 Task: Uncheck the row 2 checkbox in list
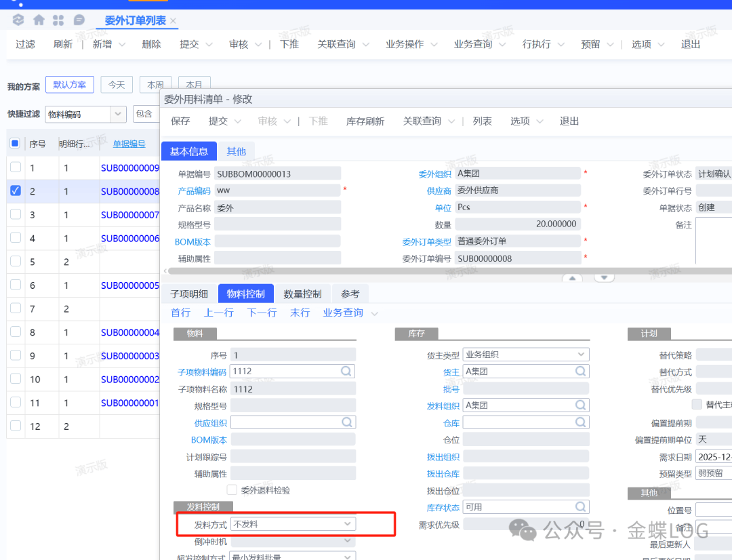[16, 191]
